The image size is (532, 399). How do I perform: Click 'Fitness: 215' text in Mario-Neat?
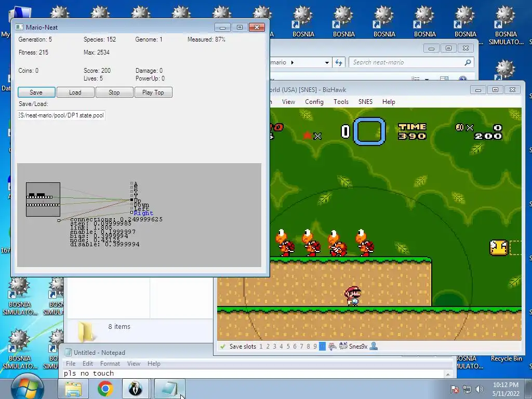(x=33, y=52)
